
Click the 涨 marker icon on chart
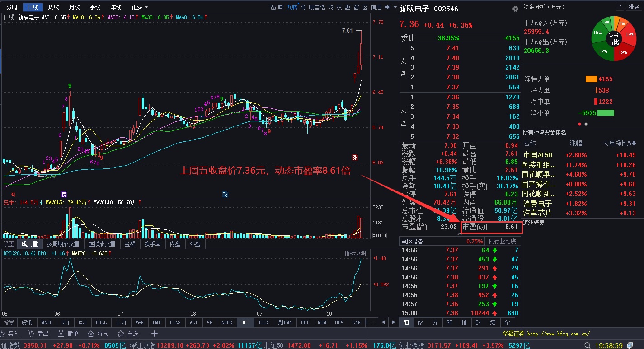click(x=355, y=157)
